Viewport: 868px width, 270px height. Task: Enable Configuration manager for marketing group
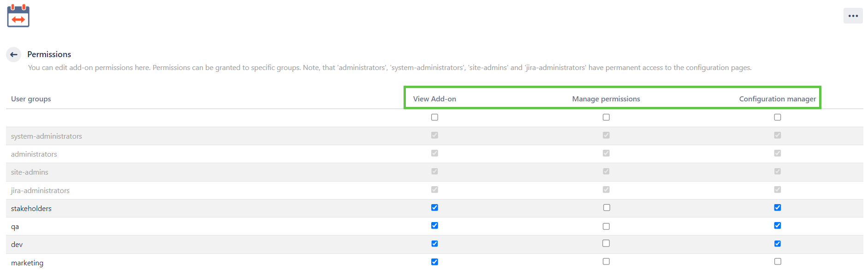coord(778,262)
